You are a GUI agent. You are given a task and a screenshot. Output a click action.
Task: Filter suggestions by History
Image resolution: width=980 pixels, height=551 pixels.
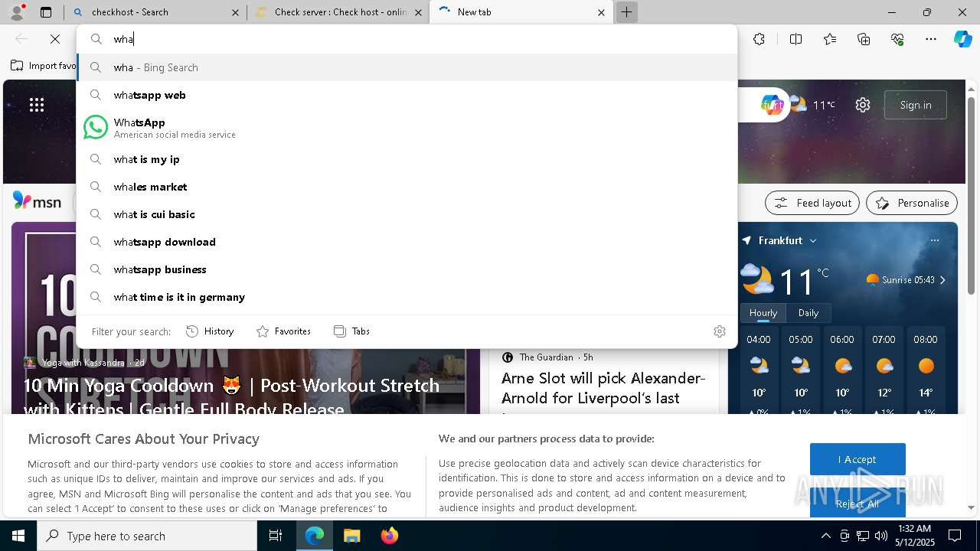click(210, 331)
